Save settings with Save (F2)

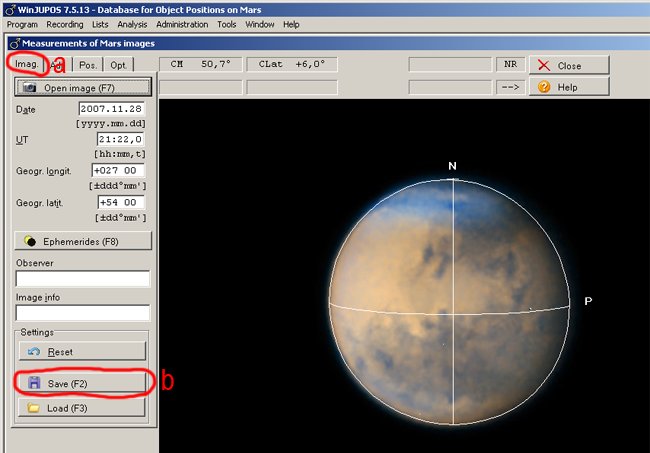click(82, 383)
